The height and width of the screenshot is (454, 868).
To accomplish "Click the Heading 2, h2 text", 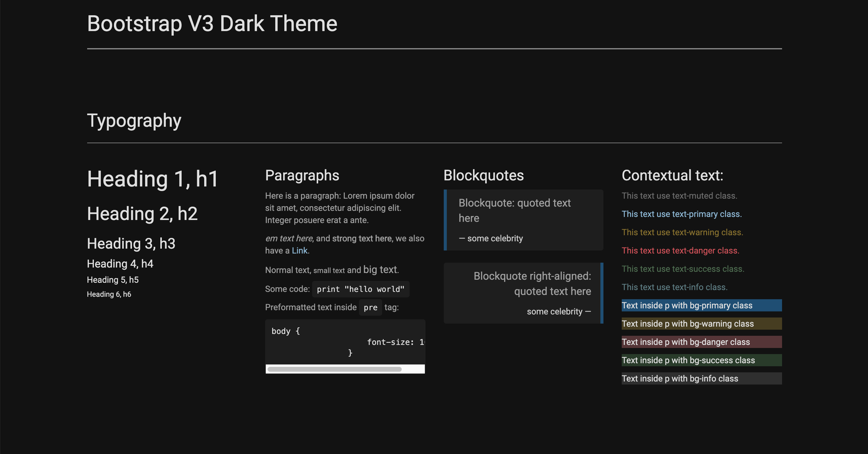I will click(142, 214).
